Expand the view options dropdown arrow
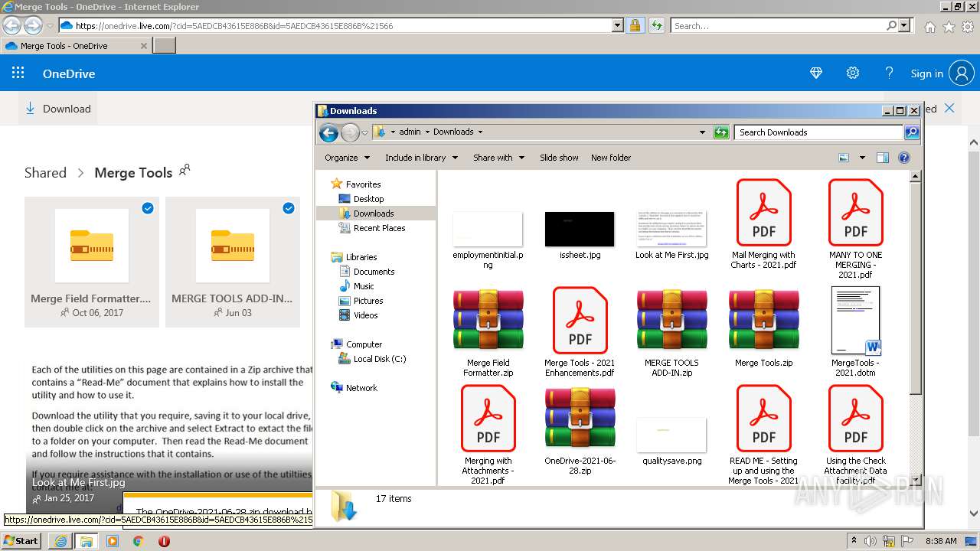Viewport: 980px width, 551px height. pos(862,158)
